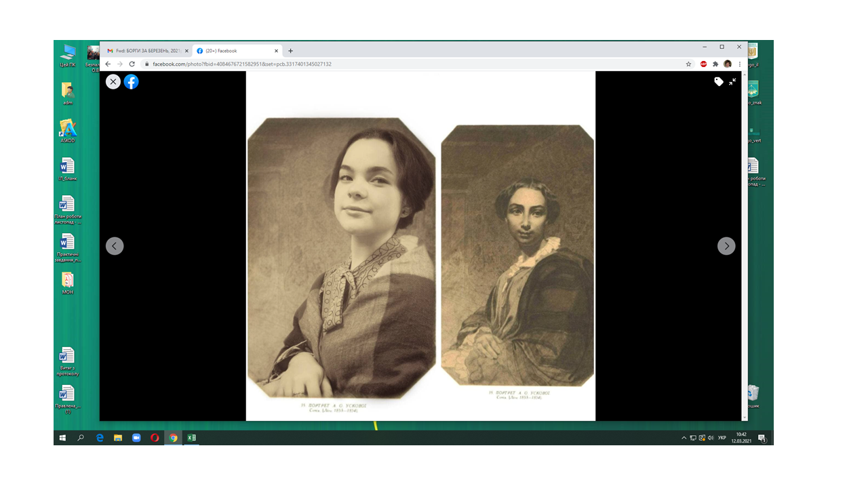The width and height of the screenshot is (868, 488).
Task: Switch to the Gmail tab
Action: tap(145, 51)
